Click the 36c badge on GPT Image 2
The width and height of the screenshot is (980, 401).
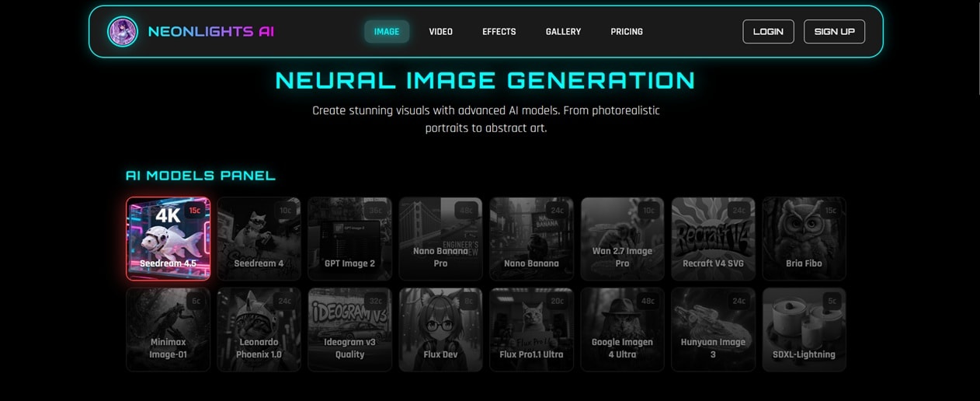[x=377, y=211]
